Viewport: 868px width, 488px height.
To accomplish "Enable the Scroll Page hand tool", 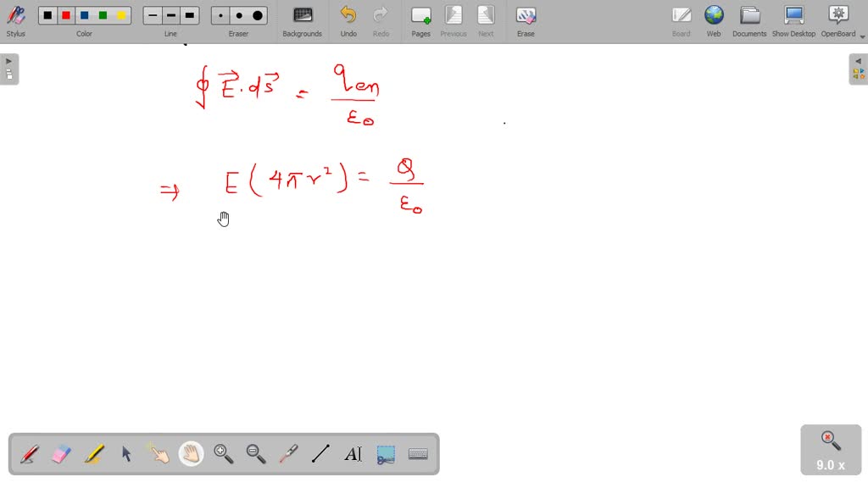I will pyautogui.click(x=191, y=453).
